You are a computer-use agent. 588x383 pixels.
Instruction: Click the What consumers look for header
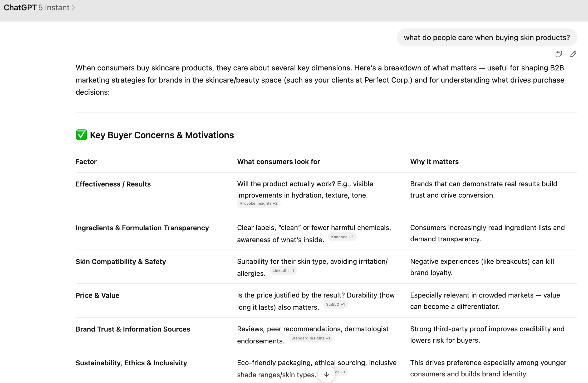click(x=278, y=162)
